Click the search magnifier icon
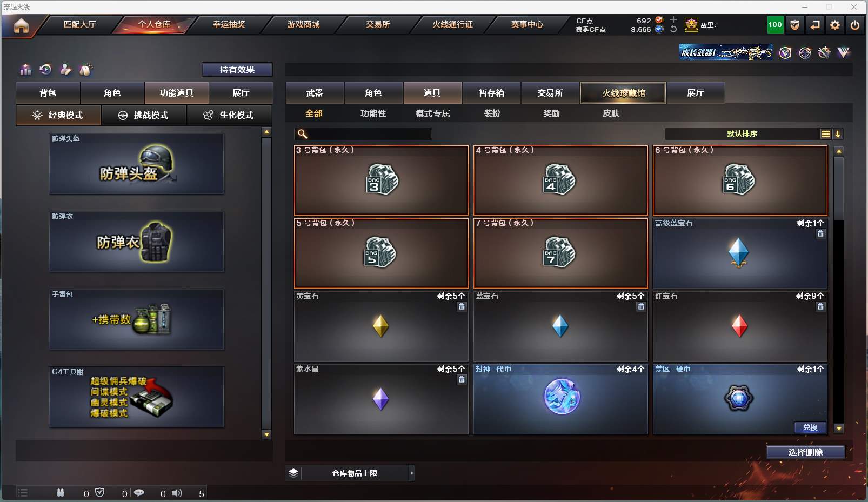 303,133
